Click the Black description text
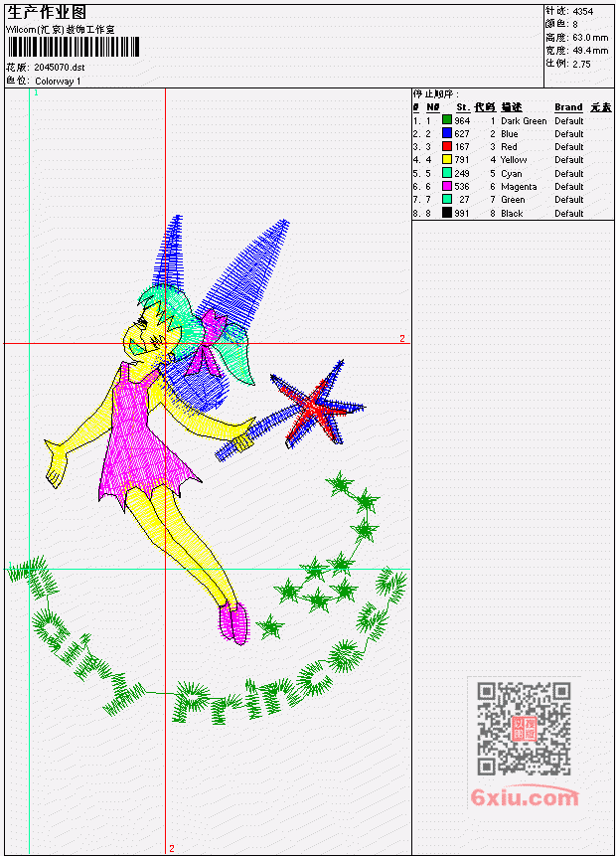616x856 pixels. click(512, 214)
